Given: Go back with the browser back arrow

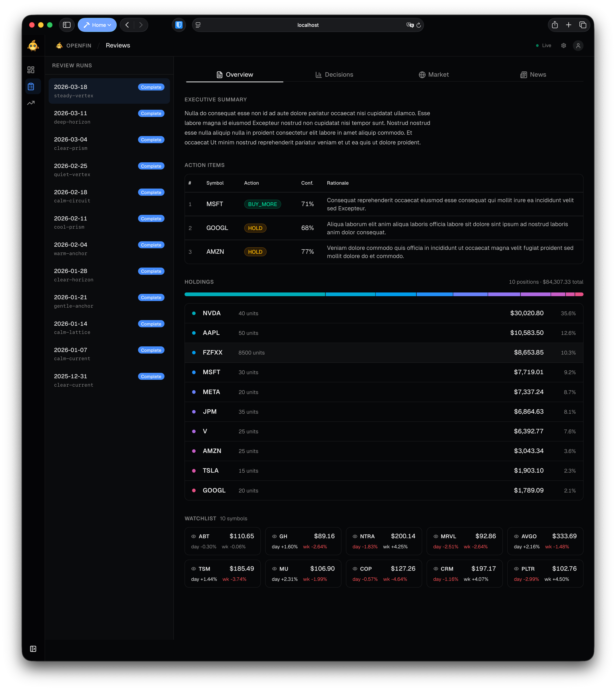Looking at the screenshot, I should pos(127,25).
